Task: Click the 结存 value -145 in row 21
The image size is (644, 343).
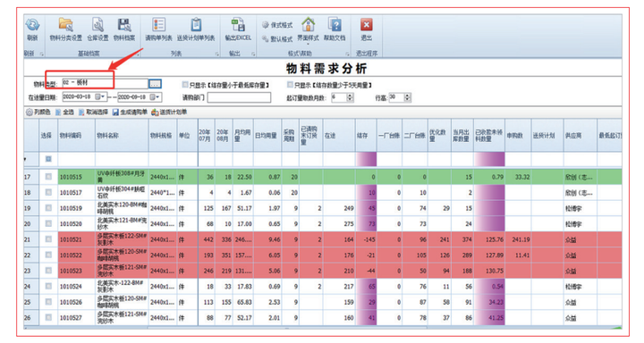Action: (x=367, y=239)
